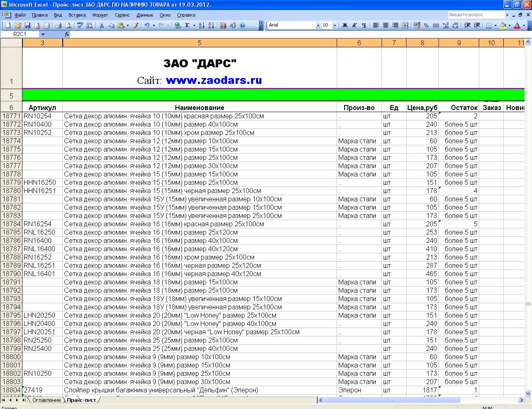The width and height of the screenshot is (532, 409).
Task: Apply the 000 thousands separator format
Action: (436, 25)
